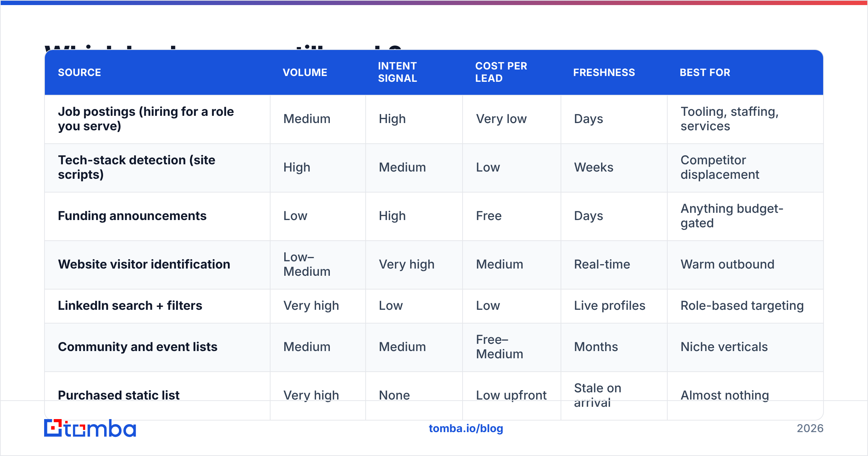Click the INTENT SIGNAL column header
The width and height of the screenshot is (868, 456).
point(397,72)
